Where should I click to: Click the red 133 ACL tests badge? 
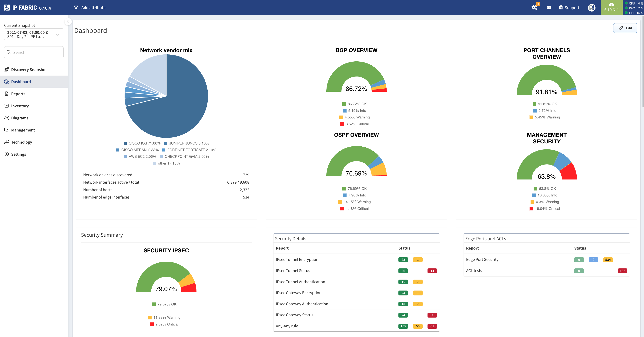622,271
